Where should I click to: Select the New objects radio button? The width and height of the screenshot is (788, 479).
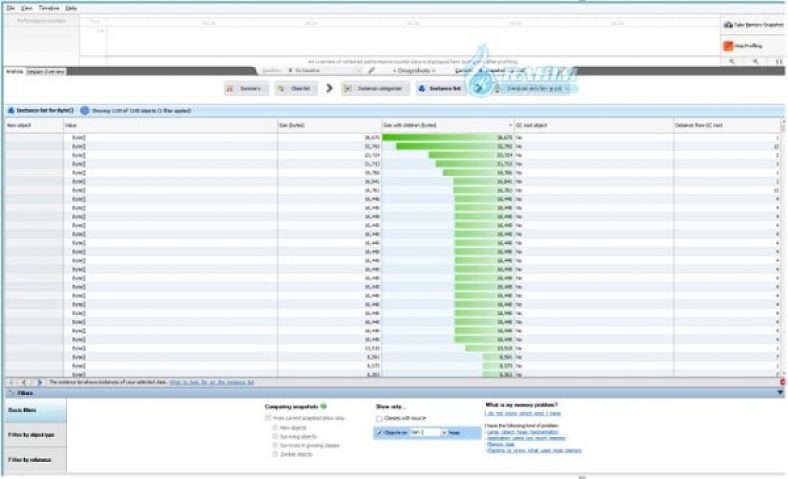(275, 428)
